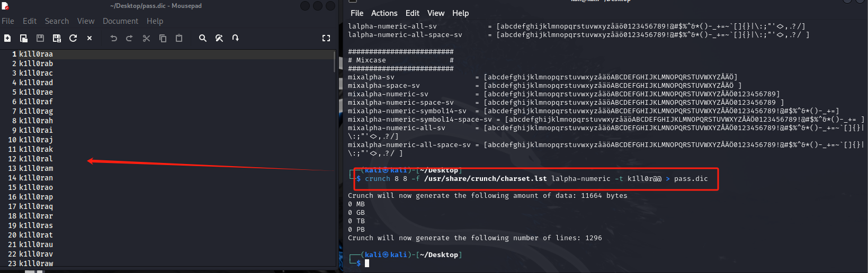Open the terminal Actions menu
This screenshot has height=273, width=868.
384,13
